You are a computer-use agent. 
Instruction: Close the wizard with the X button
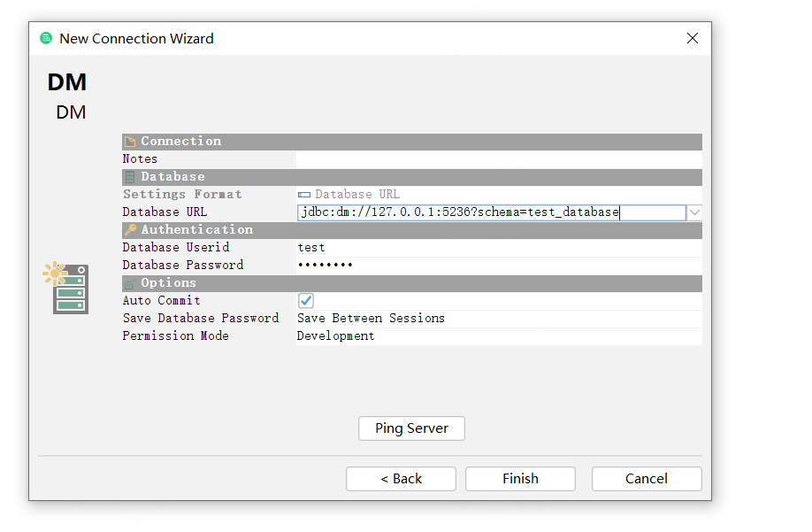pyautogui.click(x=693, y=38)
